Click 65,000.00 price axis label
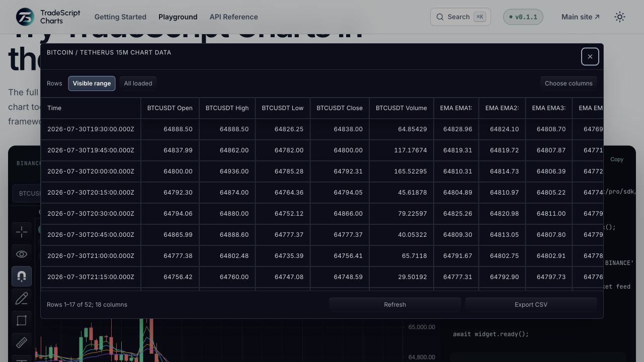This screenshot has height=362, width=644. (422, 327)
